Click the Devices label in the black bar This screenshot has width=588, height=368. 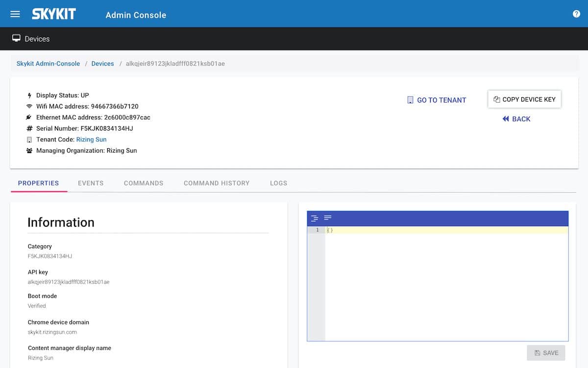click(x=37, y=39)
